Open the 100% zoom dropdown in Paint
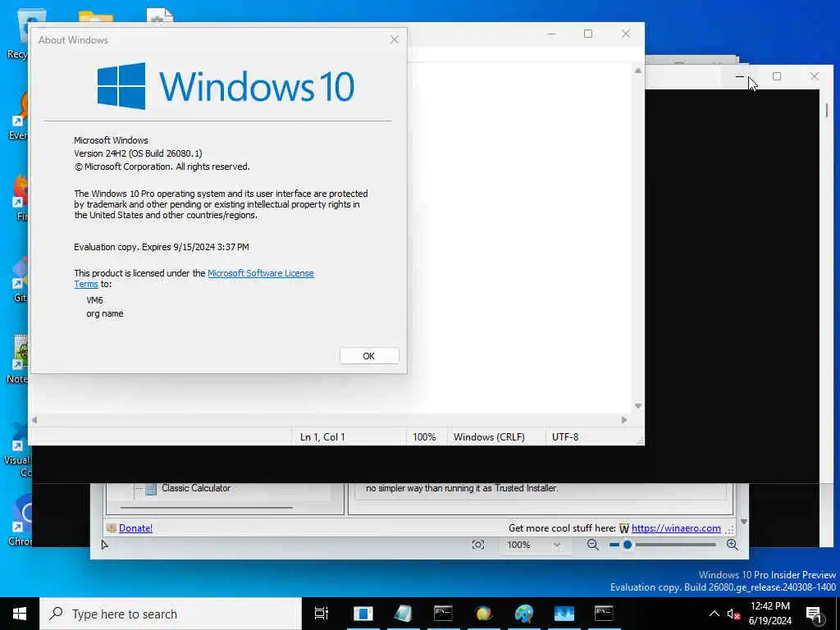840x630 pixels. (x=533, y=545)
